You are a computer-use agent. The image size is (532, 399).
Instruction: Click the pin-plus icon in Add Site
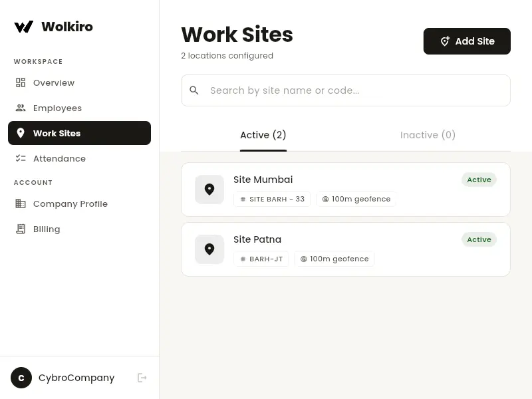(x=445, y=41)
